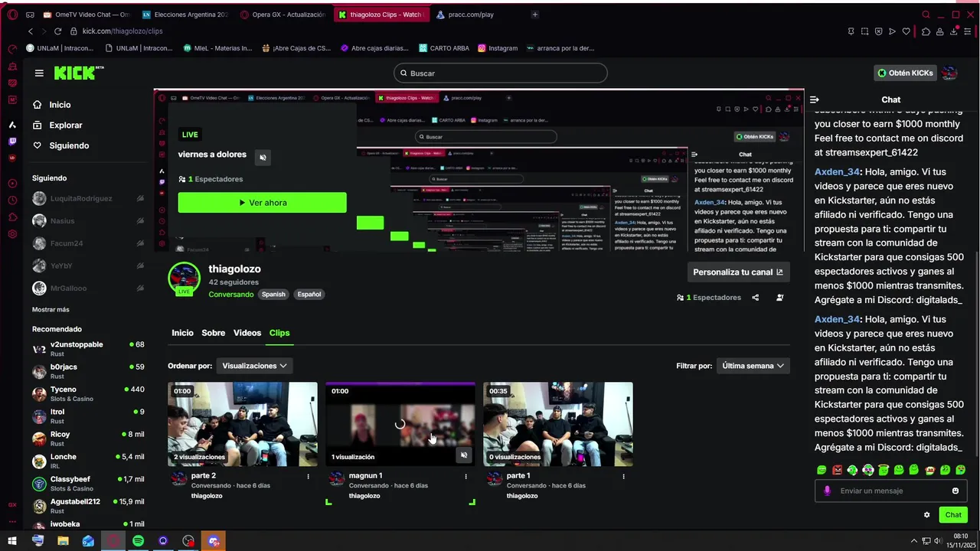Screen dimensions: 980x551
Task: Send message with green Chat button
Action: tap(953, 515)
